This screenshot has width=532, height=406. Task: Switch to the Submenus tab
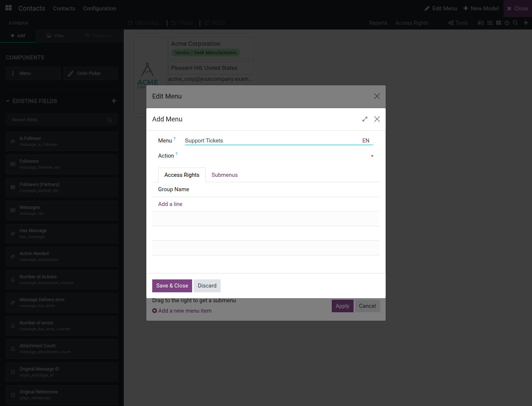(225, 175)
